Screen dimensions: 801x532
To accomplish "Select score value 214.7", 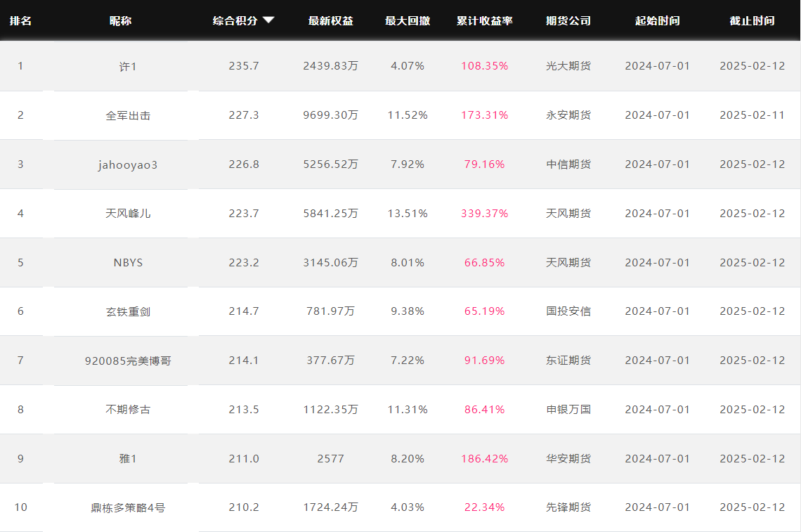I will [244, 311].
